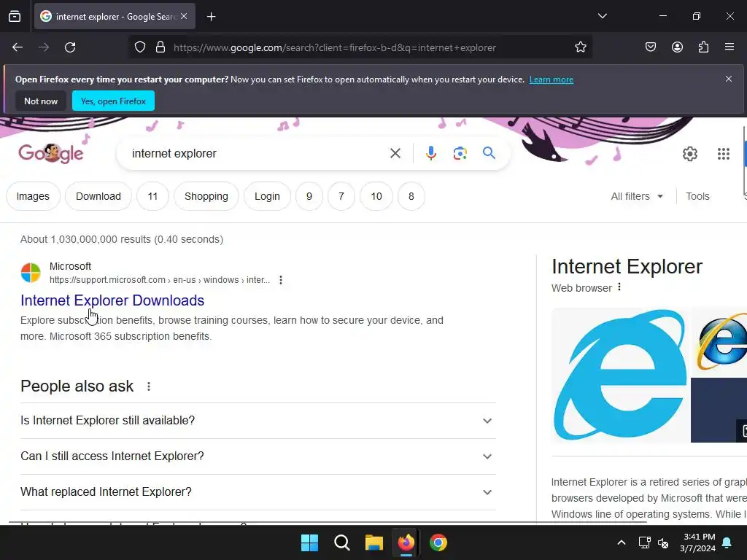Open notifications bell in taskbar
This screenshot has width=747, height=560.
727,542
